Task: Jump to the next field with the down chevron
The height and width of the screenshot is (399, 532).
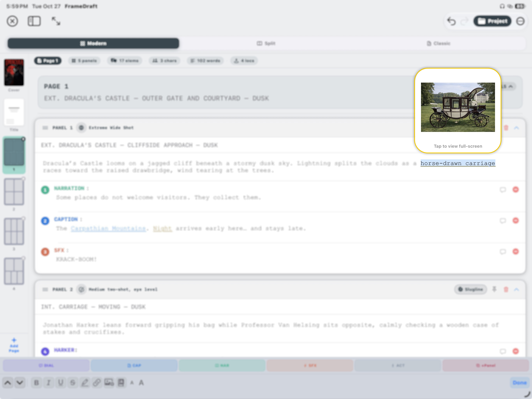Action: tap(20, 382)
